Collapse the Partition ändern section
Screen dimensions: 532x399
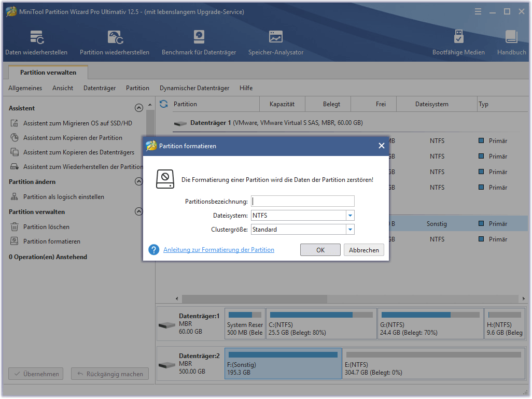point(139,181)
